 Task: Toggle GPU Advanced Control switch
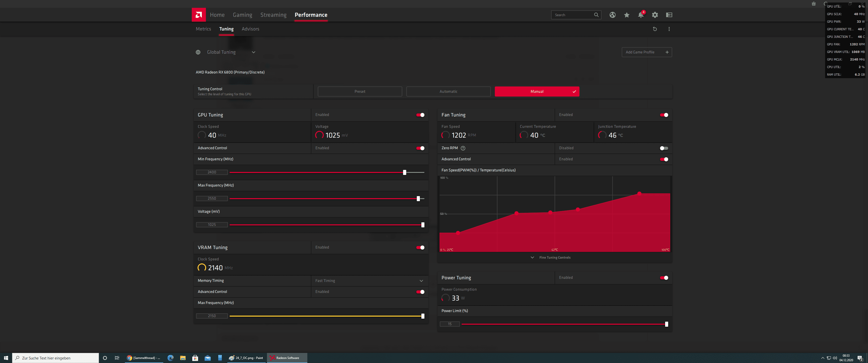coord(420,148)
